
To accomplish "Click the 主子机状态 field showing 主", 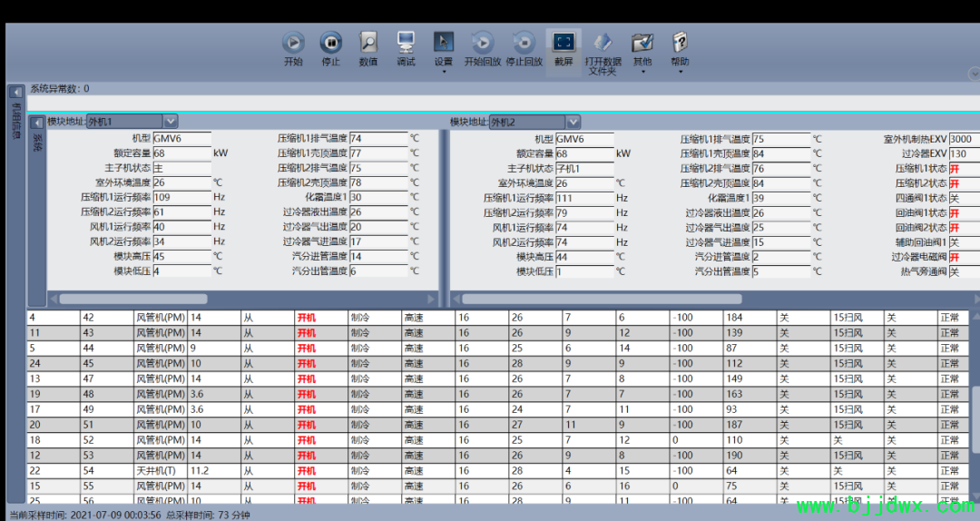I will (x=181, y=168).
